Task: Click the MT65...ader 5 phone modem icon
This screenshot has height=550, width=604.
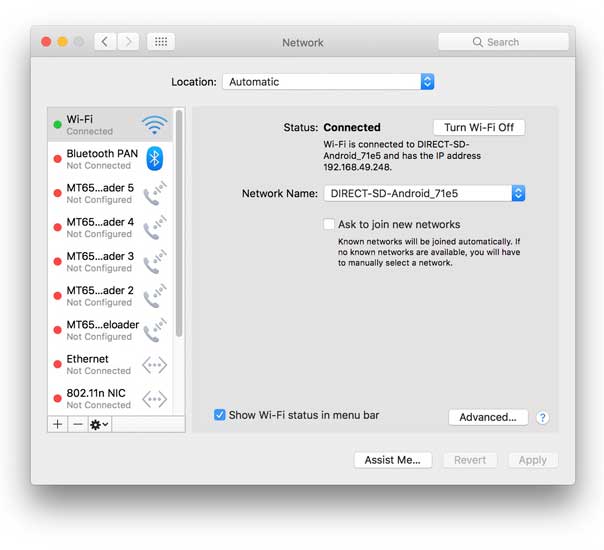Action: coord(154,193)
